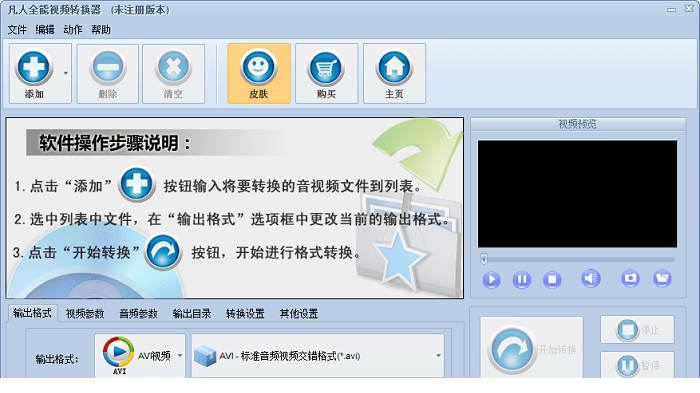The width and height of the screenshot is (700, 393).
Task: Open the 编辑 menu
Action: click(45, 30)
